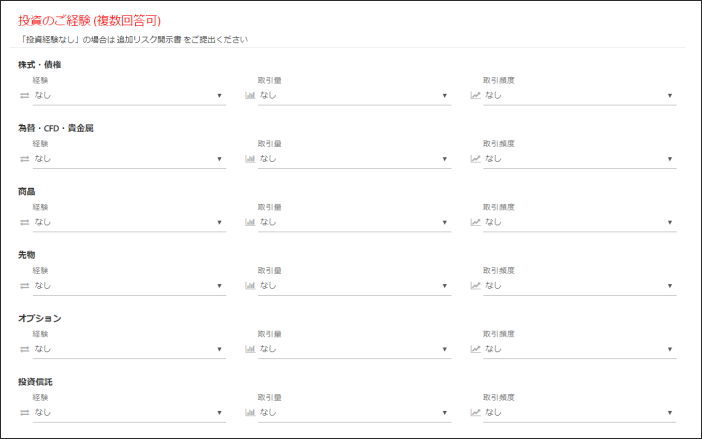The width and height of the screenshot is (702, 439).
Task: Expand the 商品 取引量 dropdown arrow
Action: point(445,222)
